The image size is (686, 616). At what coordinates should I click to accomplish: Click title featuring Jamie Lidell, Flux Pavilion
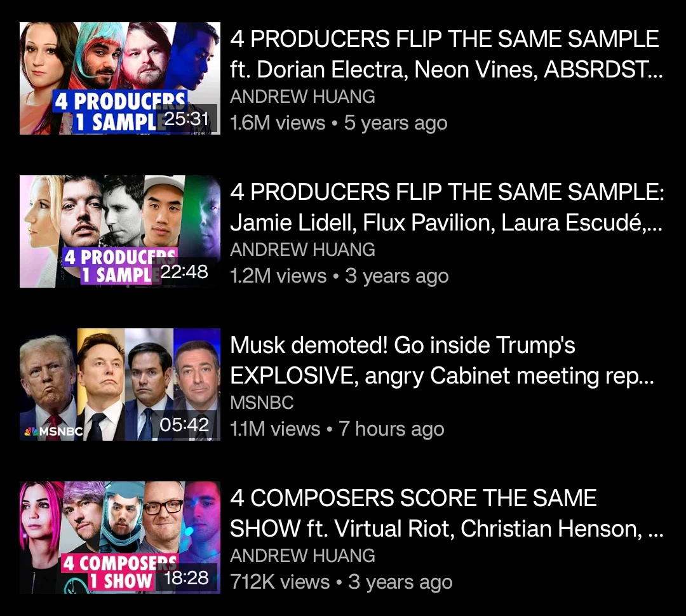[447, 208]
